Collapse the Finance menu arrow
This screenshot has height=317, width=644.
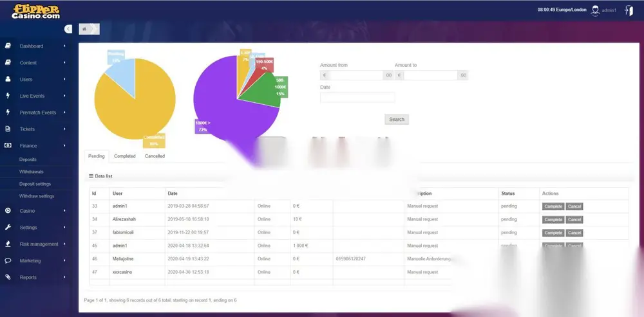click(64, 145)
